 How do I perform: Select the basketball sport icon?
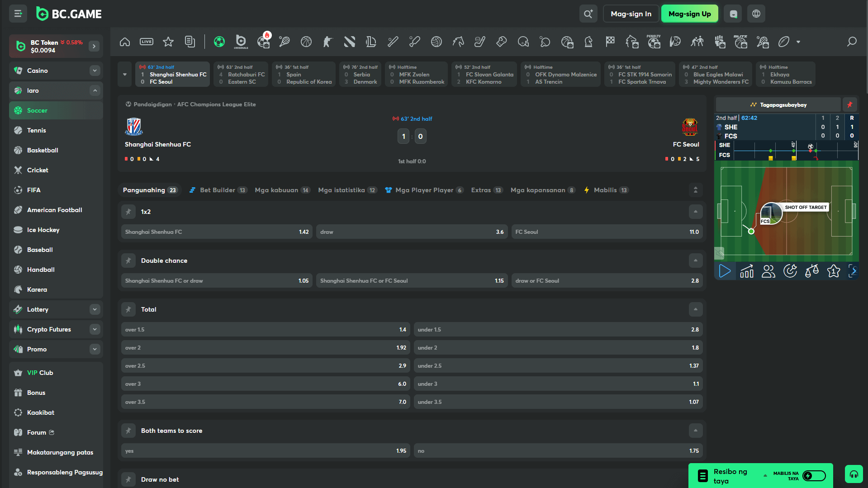coord(306,42)
